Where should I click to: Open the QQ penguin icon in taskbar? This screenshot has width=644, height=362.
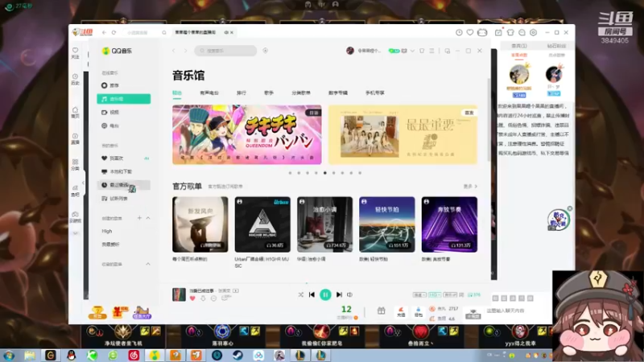(x=72, y=356)
